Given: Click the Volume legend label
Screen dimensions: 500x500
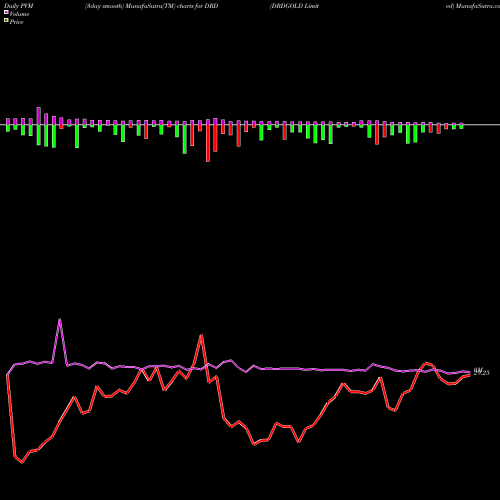Looking at the screenshot, I should tap(19, 14).
